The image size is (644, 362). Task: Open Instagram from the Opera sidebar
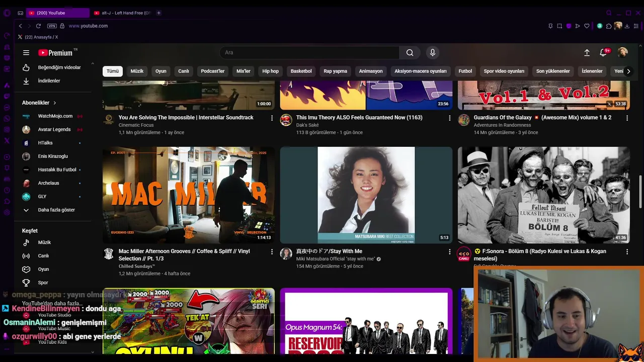pos(7,130)
